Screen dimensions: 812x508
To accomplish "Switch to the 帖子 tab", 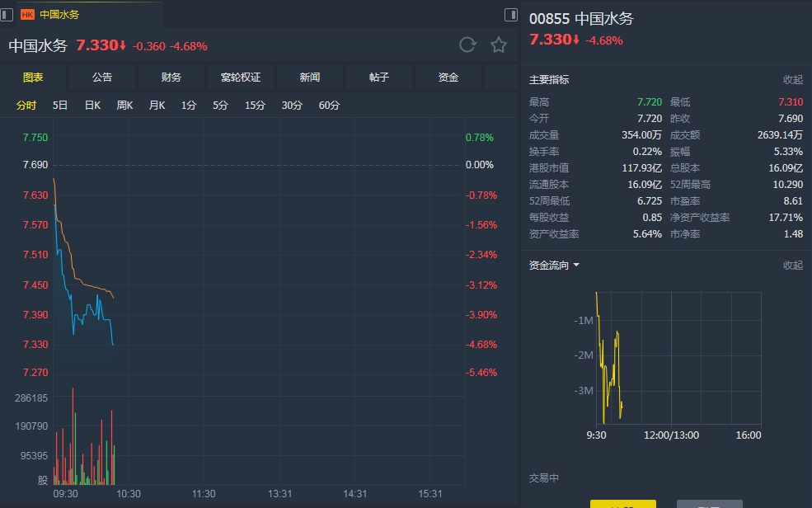I will click(379, 78).
